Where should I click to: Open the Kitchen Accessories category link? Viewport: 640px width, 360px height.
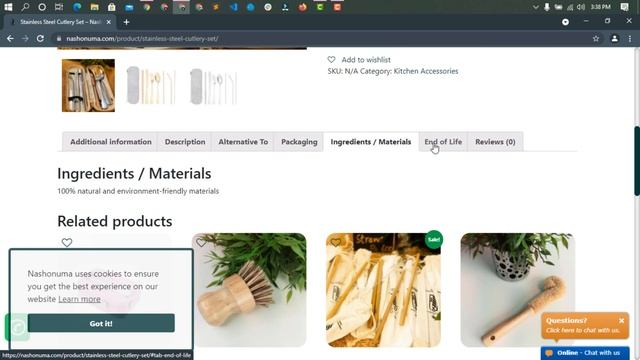426,71
